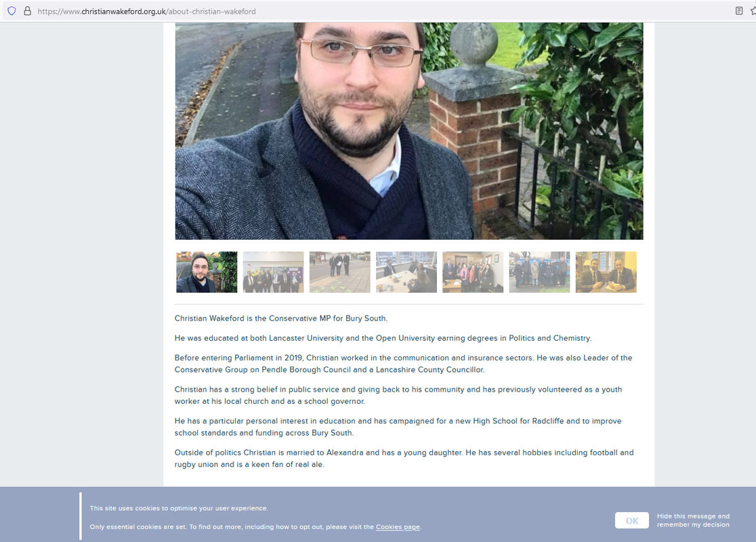Click 'Hide this message and remember my decision'
The height and width of the screenshot is (542, 756).
tap(693, 520)
